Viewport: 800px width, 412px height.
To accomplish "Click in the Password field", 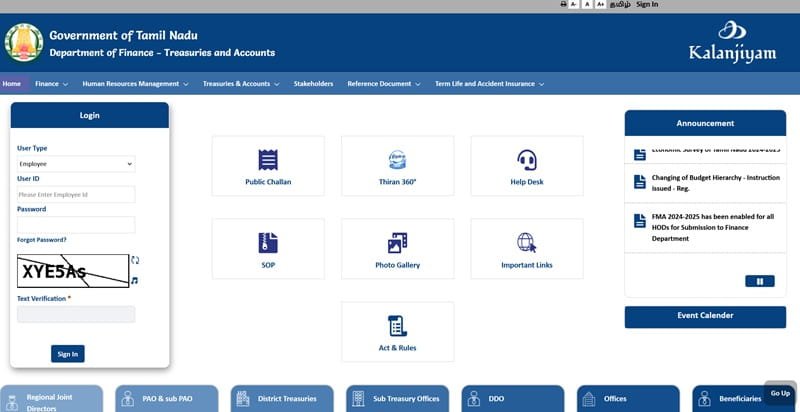I will [76, 224].
